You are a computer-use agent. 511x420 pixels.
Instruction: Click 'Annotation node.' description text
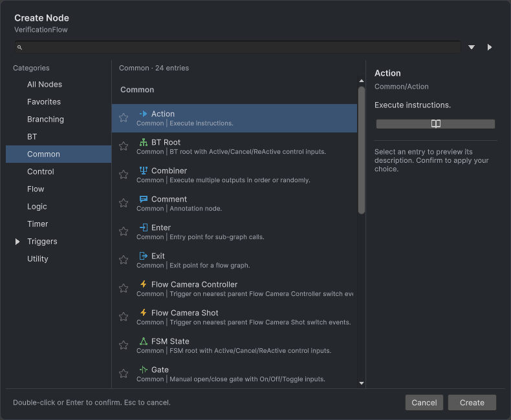(x=196, y=208)
